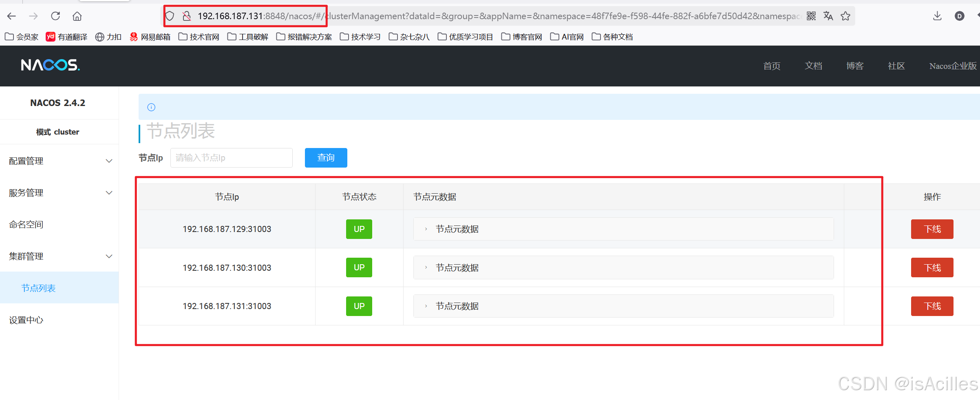Open the 力扣 bookmark
This screenshot has width=980, height=400.
pyautogui.click(x=108, y=37)
